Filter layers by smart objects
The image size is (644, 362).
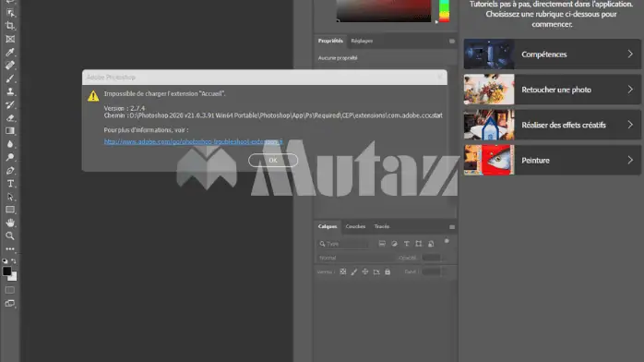431,244
